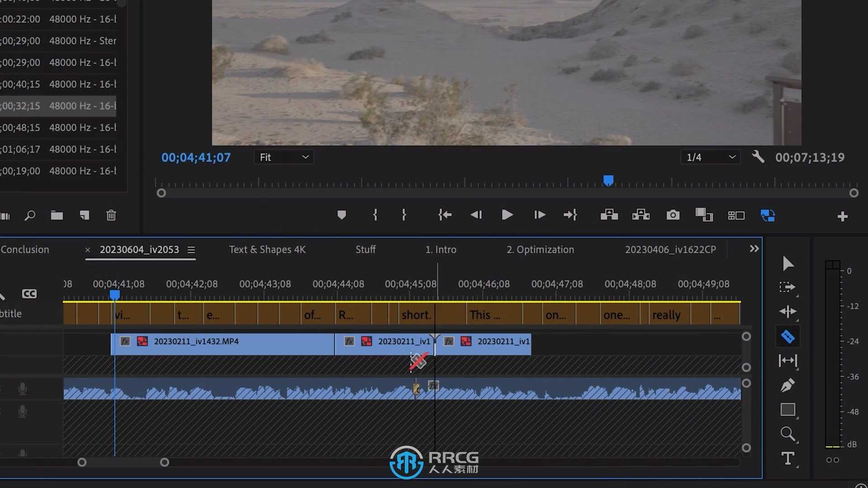Screen dimensions: 868x488
Task: Select the Slip tool
Action: 788,361
